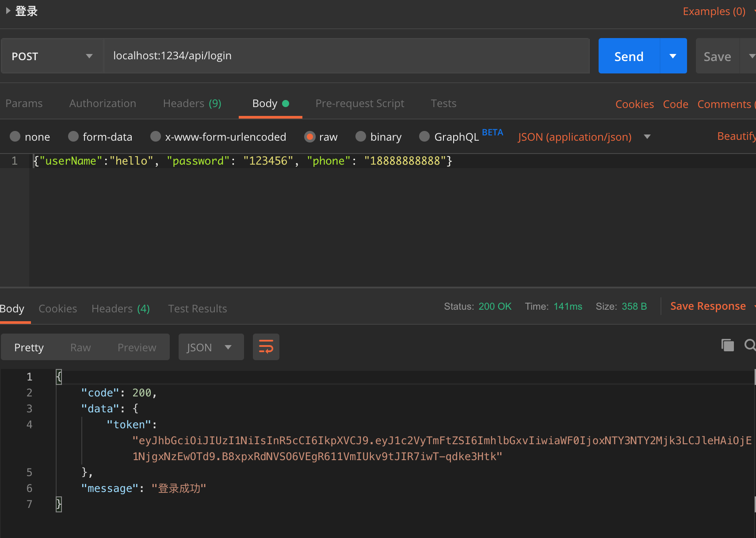Switch response view to Raw

[80, 348]
